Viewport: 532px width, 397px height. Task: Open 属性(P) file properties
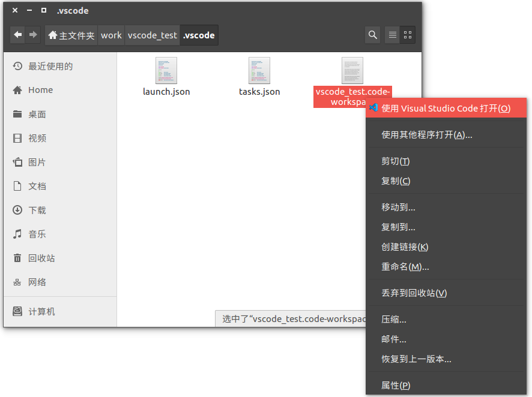(446, 386)
